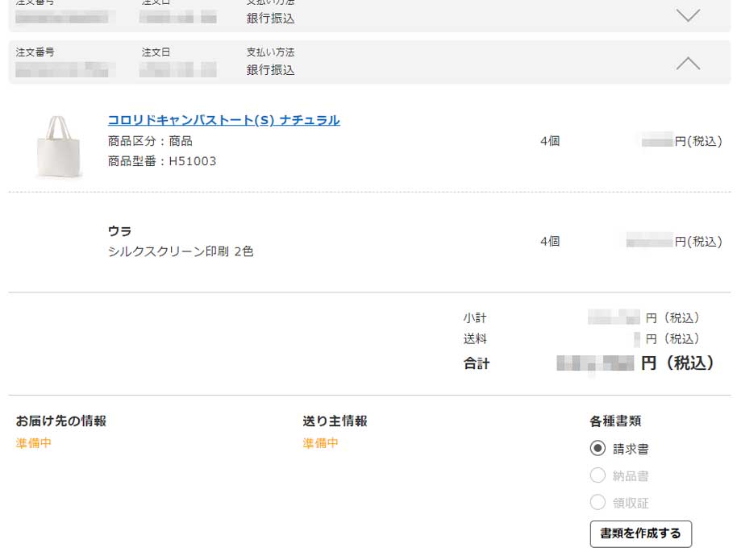Click the ウラ print position label
The height and width of the screenshot is (560, 737).
(119, 231)
